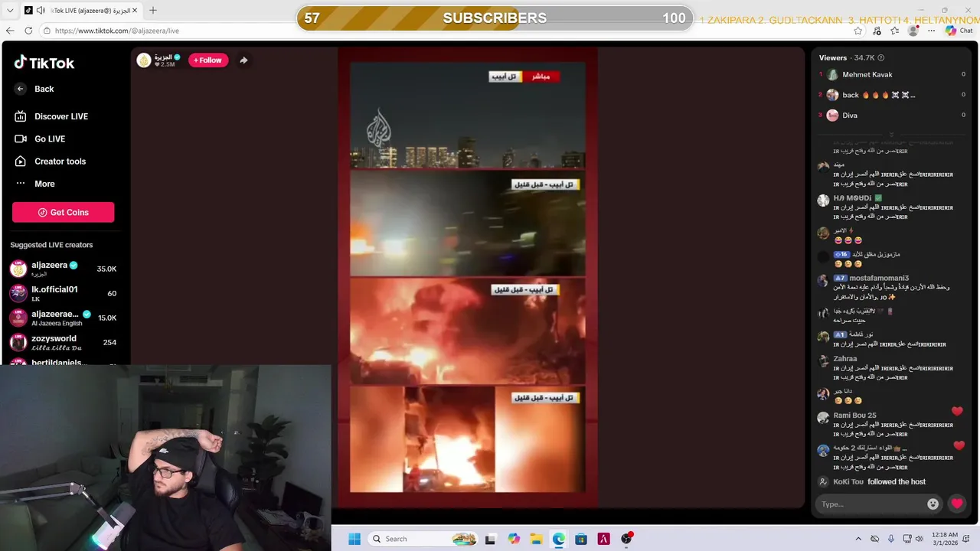Screen dimensions: 980x551
Task: Open zozysworld suggested LIVE creator
Action: [63, 342]
